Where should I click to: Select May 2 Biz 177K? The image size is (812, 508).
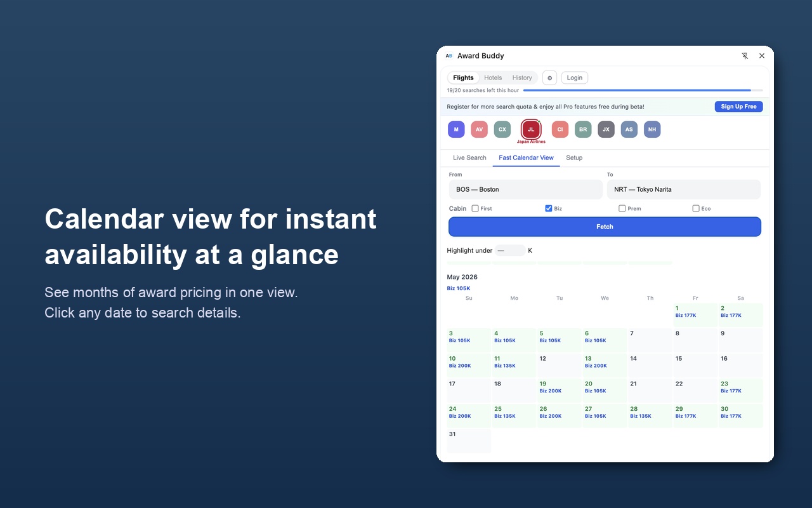[x=740, y=315]
